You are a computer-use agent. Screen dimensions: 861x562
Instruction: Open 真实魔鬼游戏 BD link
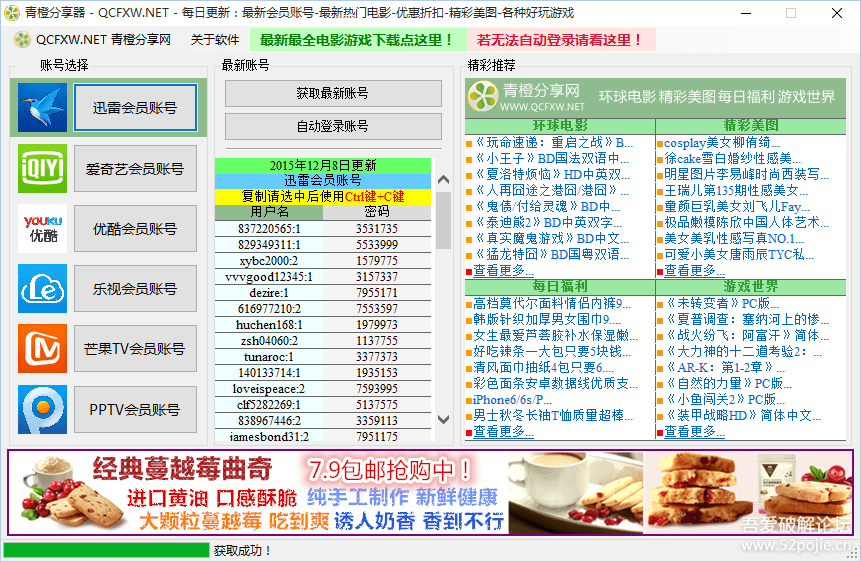click(x=551, y=238)
